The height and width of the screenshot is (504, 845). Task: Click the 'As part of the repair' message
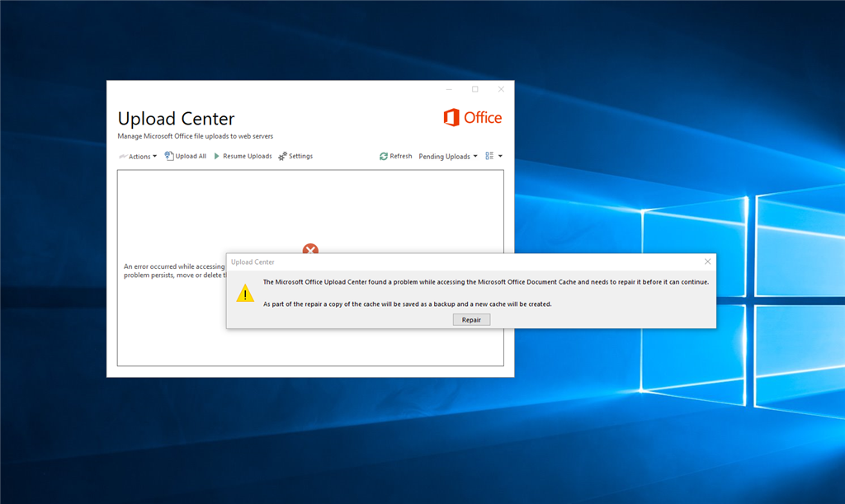(408, 304)
